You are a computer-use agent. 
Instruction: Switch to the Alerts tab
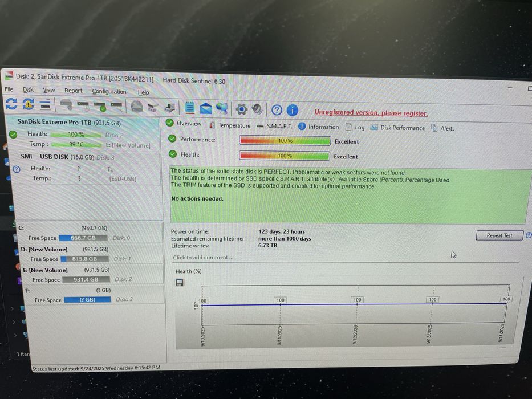pyautogui.click(x=443, y=128)
